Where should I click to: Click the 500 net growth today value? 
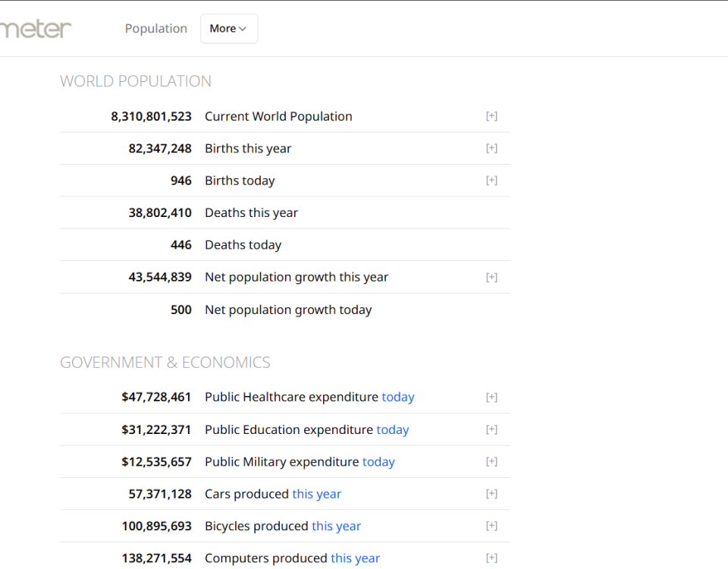181,310
